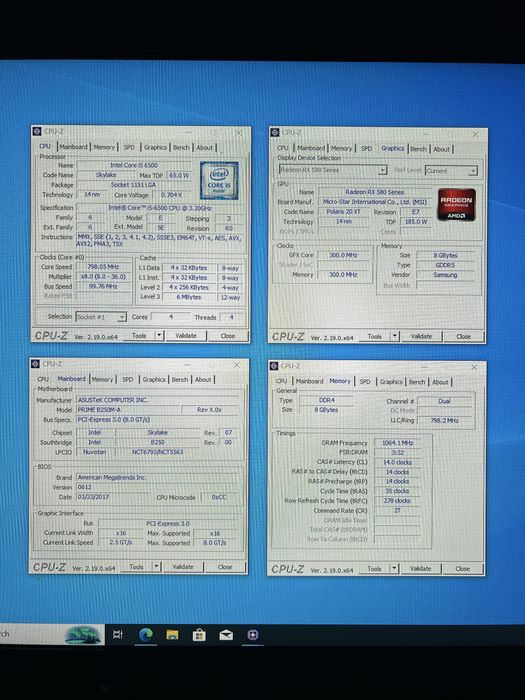Click memory Type value DDR4
Image resolution: width=525 pixels, height=700 pixels.
[x=326, y=400]
